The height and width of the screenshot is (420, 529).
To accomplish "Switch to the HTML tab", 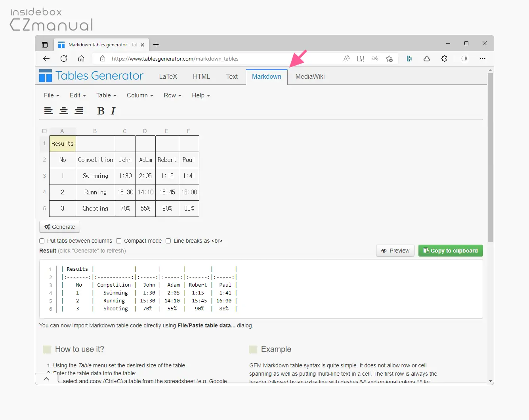I will (201, 77).
